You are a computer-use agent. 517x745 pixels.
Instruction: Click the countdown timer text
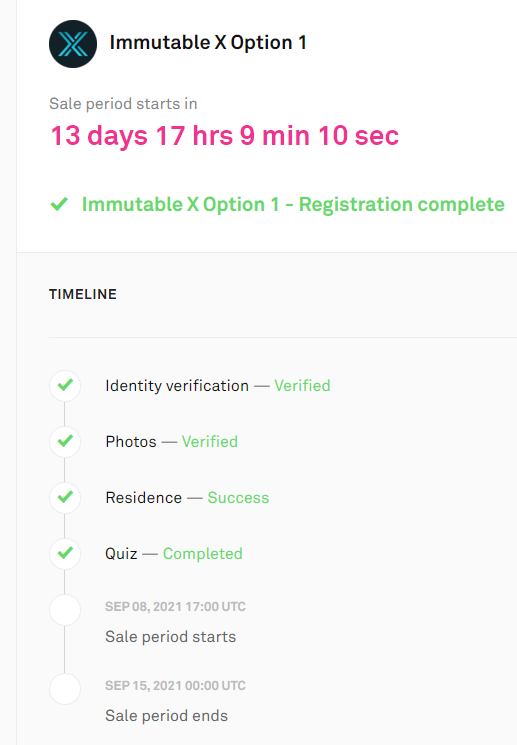225,136
